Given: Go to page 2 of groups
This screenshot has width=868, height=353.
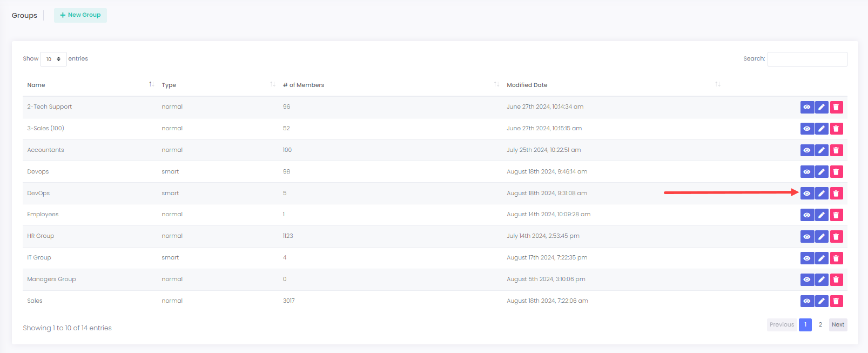Looking at the screenshot, I should coord(820,325).
